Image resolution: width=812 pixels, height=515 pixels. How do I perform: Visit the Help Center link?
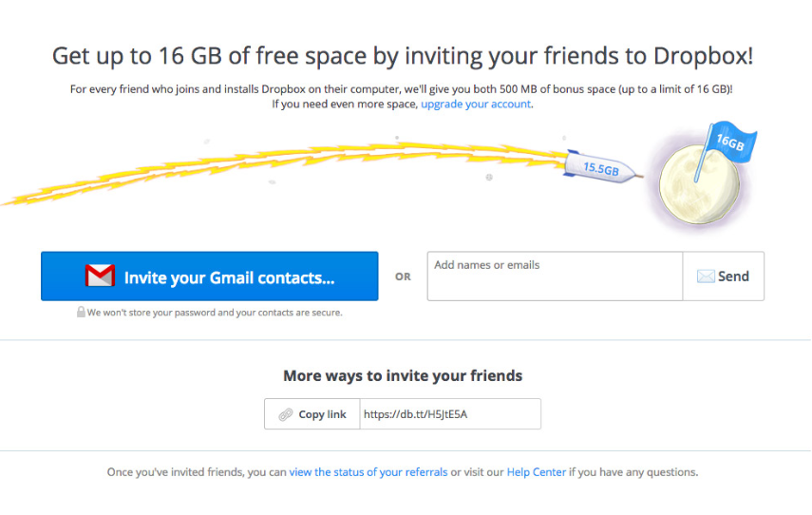(x=537, y=472)
